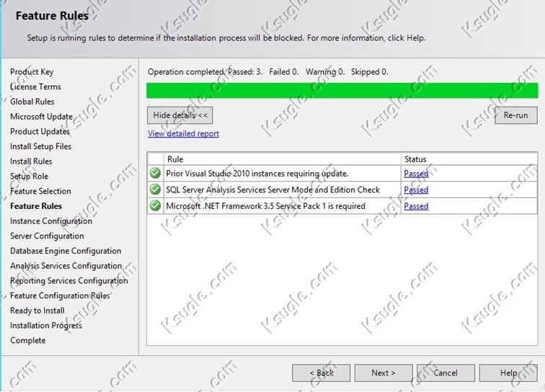Proceed with the Next button

tap(384, 373)
